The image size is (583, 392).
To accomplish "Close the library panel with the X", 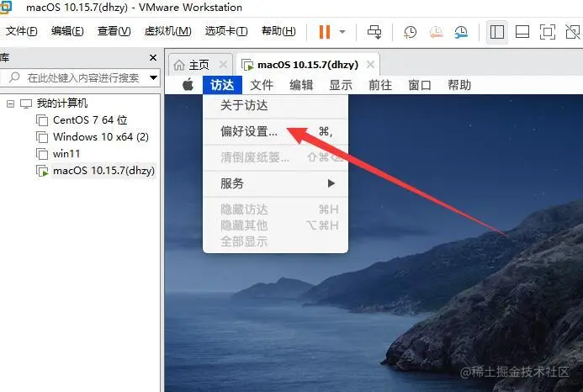I will pos(153,58).
